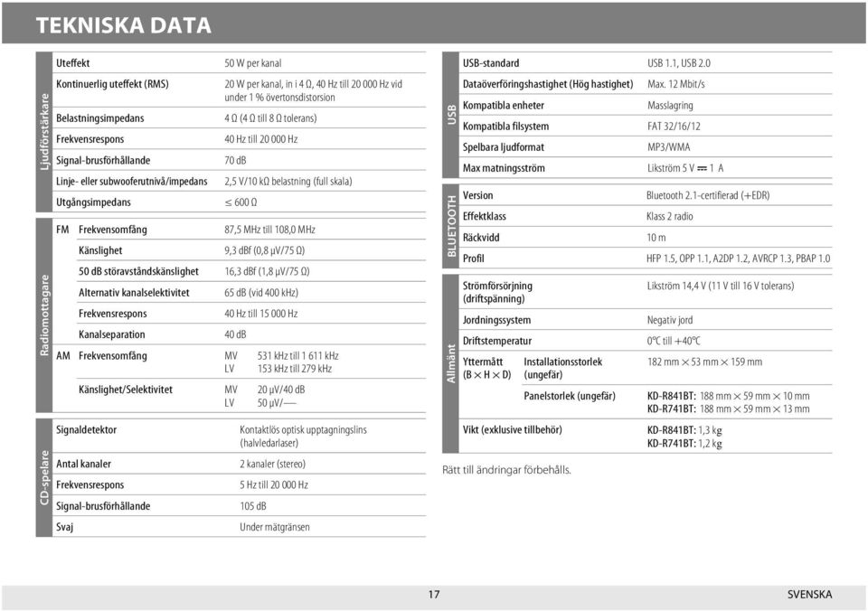This screenshot has width=868, height=611.
Task: Select the Belastningsimpedans row label
Action: [99, 118]
